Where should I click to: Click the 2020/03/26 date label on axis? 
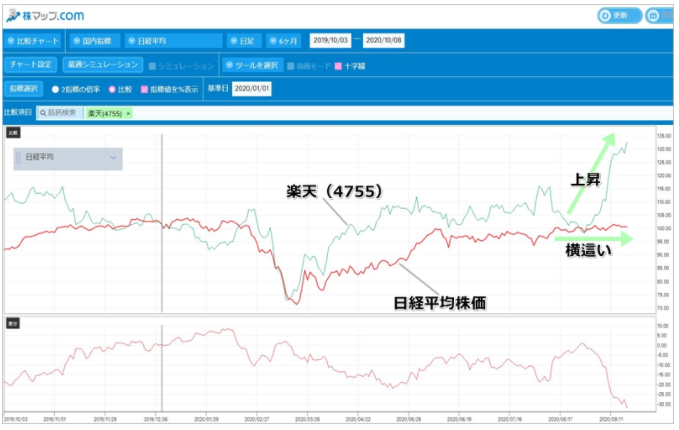click(307, 419)
